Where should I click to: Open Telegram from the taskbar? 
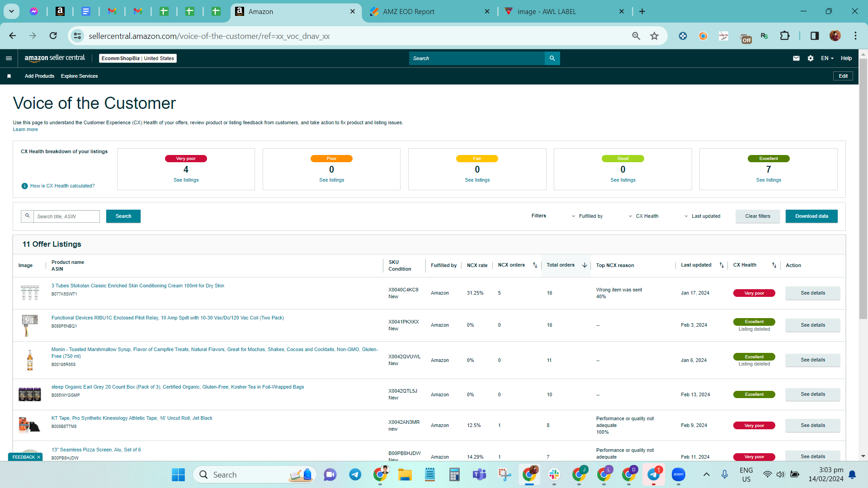pos(355,474)
